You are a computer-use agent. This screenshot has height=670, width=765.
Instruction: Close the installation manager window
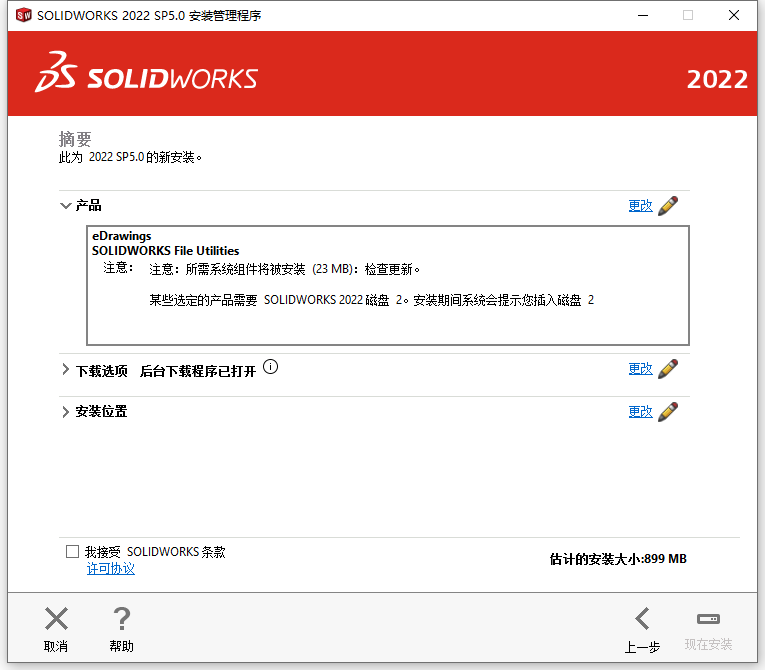tap(734, 15)
